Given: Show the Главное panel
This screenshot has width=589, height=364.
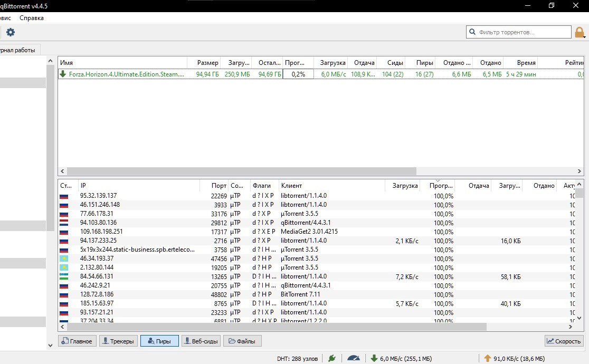Looking at the screenshot, I should point(77,341).
